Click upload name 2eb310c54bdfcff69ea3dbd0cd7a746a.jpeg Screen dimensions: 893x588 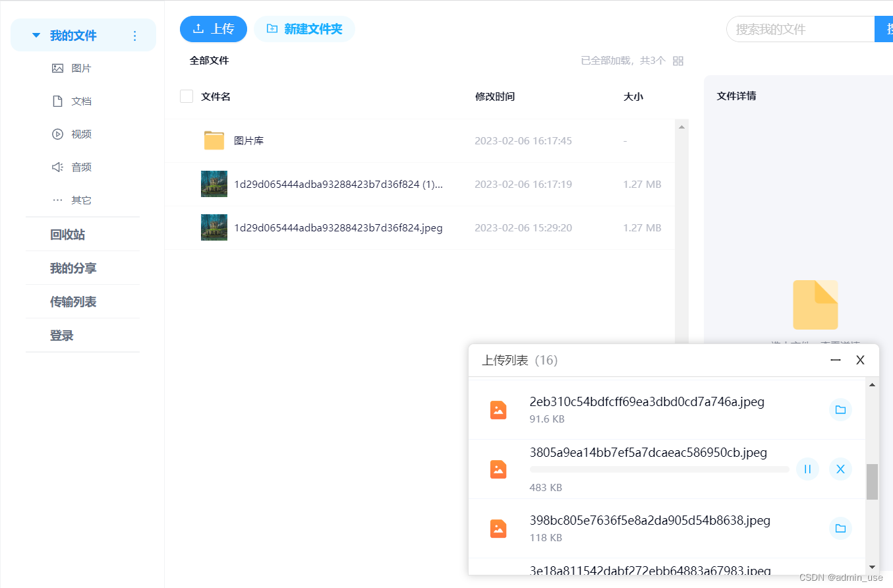647,401
